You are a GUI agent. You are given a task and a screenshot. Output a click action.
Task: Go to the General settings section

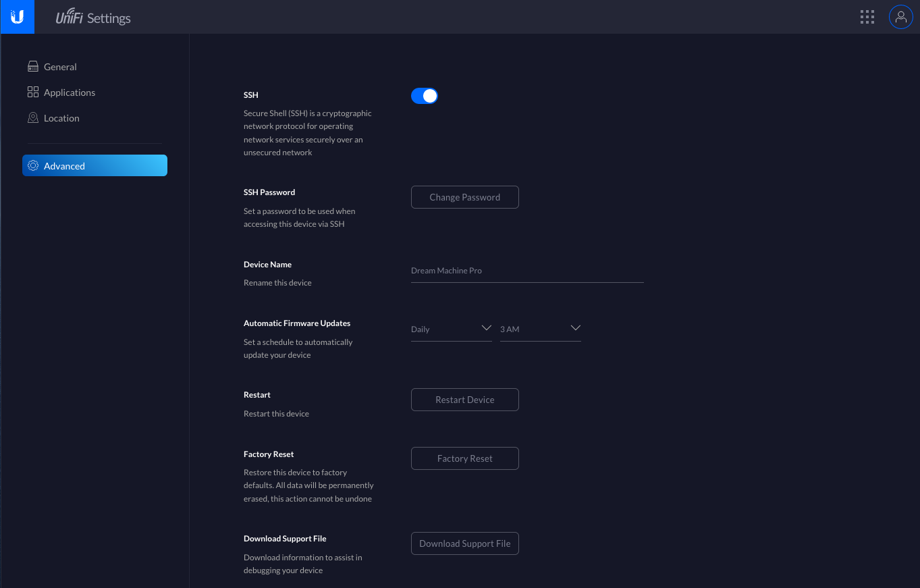[60, 67]
